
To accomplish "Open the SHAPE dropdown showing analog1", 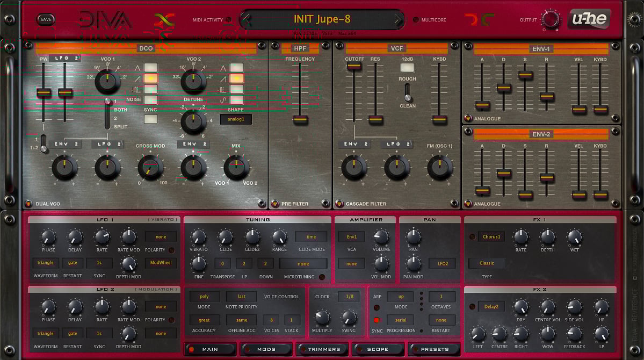I will point(236,119).
